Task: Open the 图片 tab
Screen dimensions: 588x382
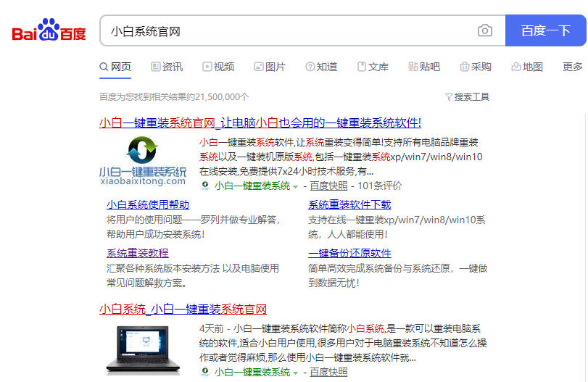Action: pos(270,67)
